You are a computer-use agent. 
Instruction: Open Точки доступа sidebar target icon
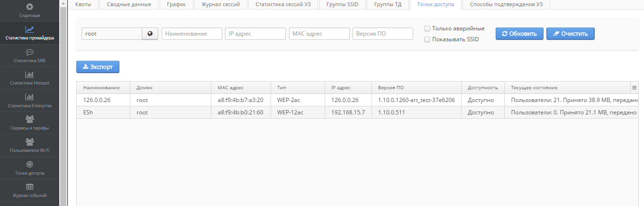(29, 164)
